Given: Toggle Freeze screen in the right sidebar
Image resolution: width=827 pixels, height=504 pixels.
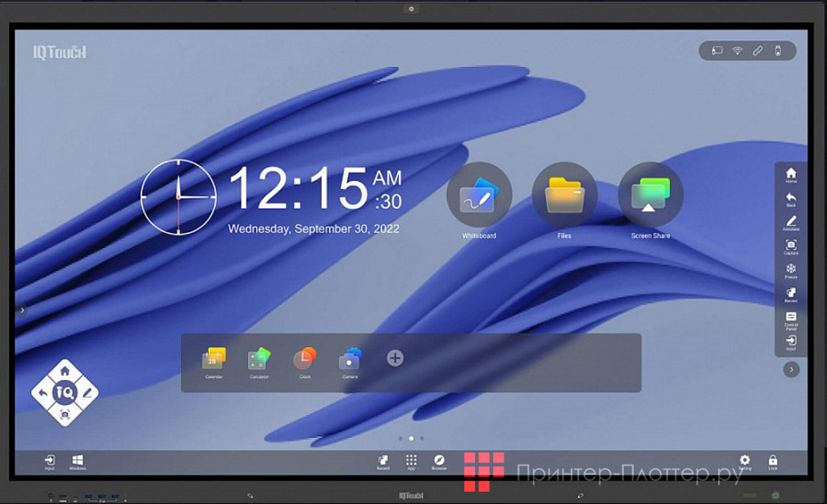Looking at the screenshot, I should coord(791,270).
